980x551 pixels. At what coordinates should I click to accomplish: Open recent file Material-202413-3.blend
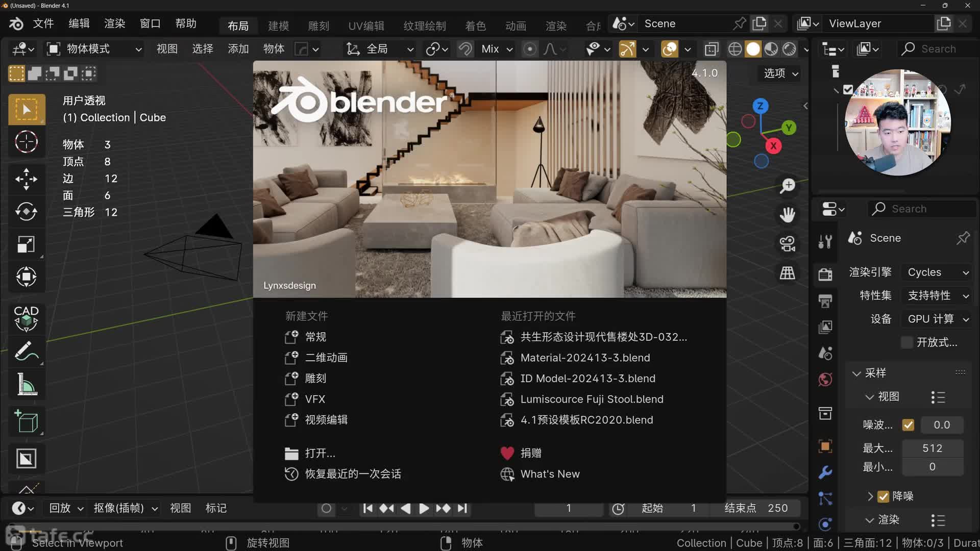tap(585, 358)
